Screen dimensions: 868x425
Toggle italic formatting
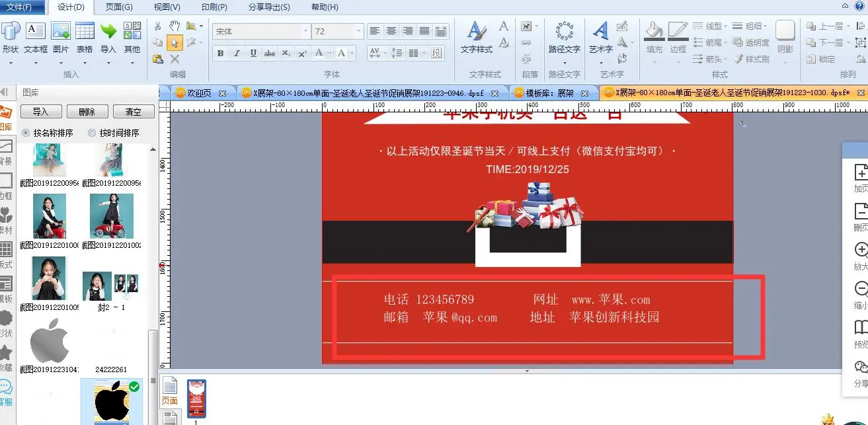click(x=237, y=54)
